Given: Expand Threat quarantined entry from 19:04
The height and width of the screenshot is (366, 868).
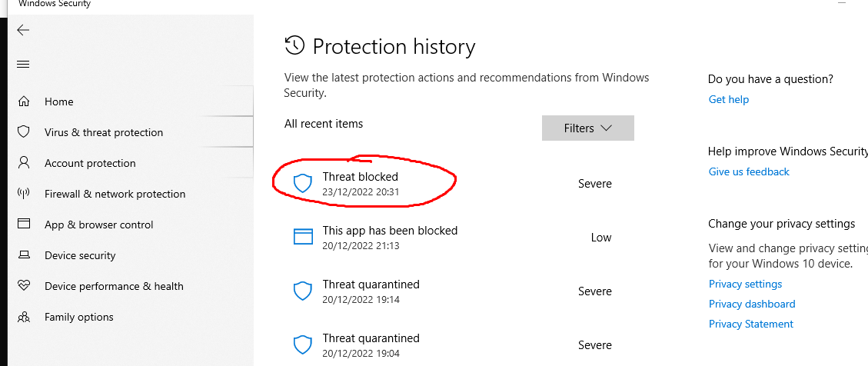Looking at the screenshot, I should tap(453, 345).
